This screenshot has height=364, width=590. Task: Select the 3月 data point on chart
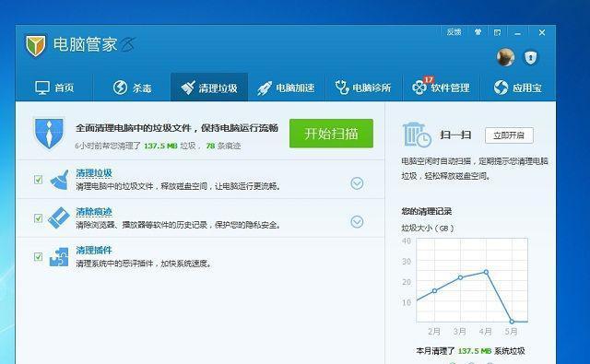pyautogui.click(x=460, y=277)
